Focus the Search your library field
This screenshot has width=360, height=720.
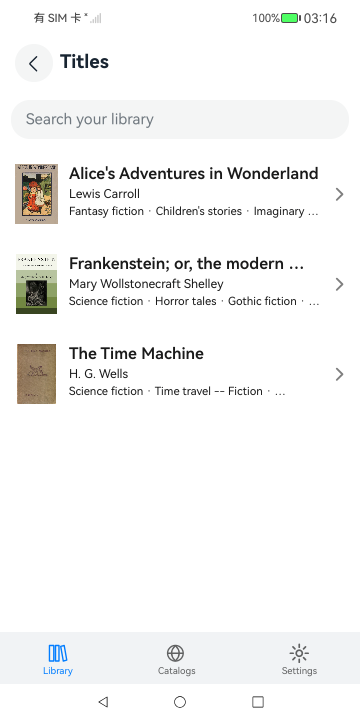click(x=180, y=119)
